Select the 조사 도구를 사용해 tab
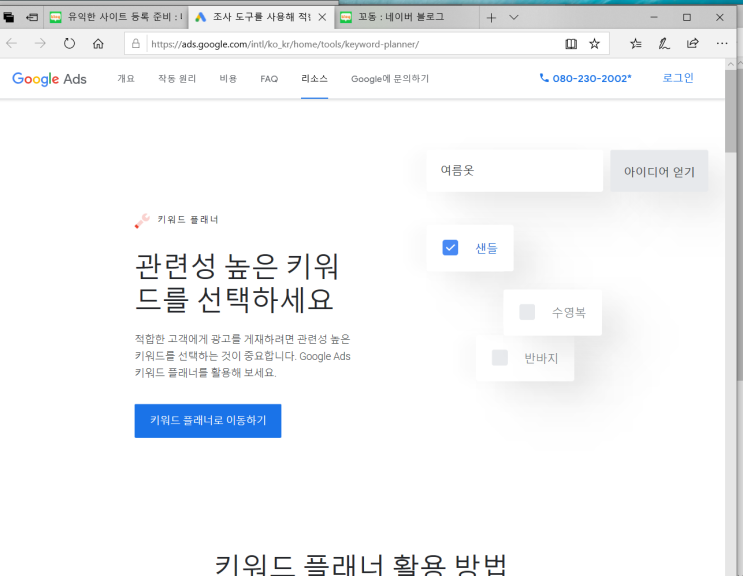 click(262, 17)
